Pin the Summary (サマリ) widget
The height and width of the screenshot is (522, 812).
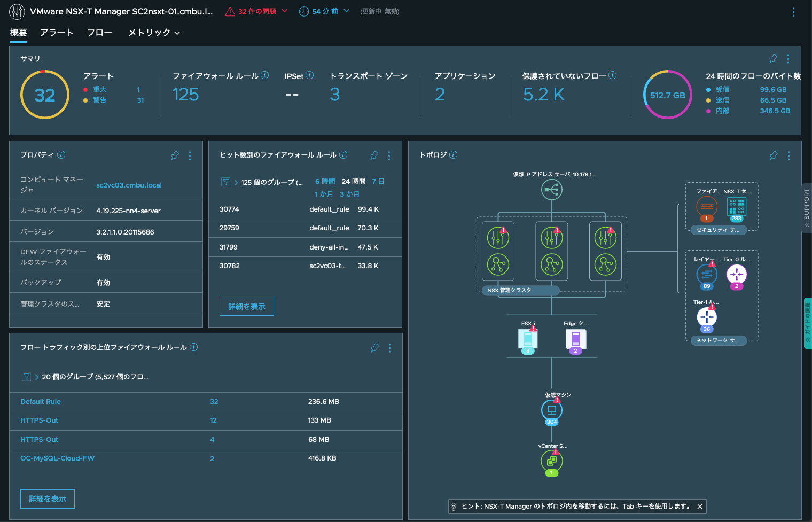[x=772, y=59]
